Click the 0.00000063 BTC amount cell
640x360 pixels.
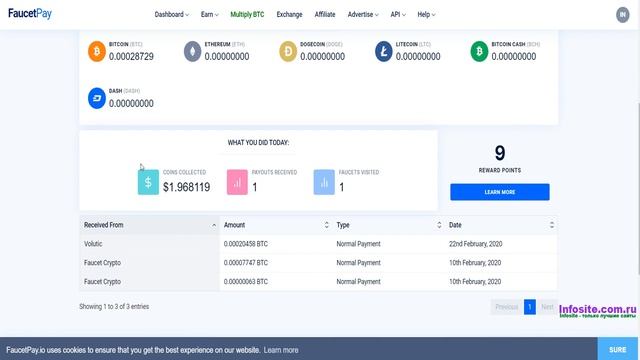point(246,281)
